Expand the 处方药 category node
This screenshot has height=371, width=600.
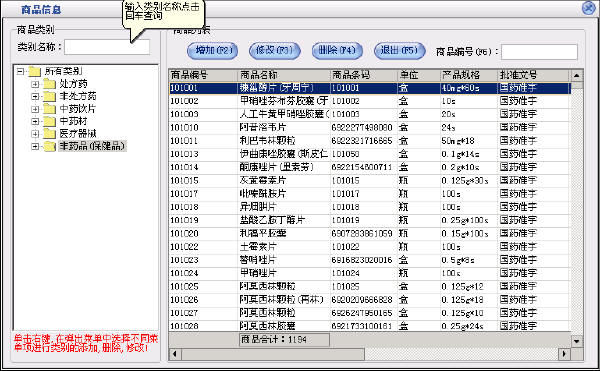pyautogui.click(x=35, y=84)
